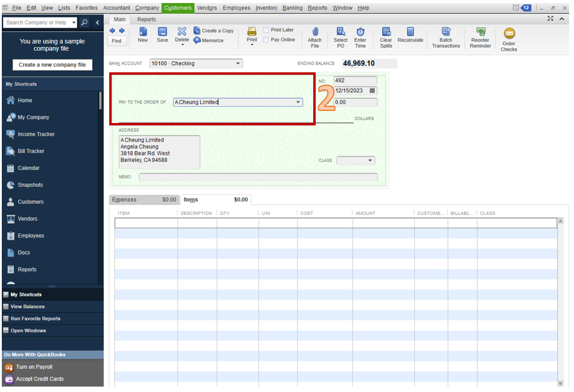Image resolution: width=574 pixels, height=392 pixels.
Task: Open the search box dropdown arrow
Action: (74, 23)
